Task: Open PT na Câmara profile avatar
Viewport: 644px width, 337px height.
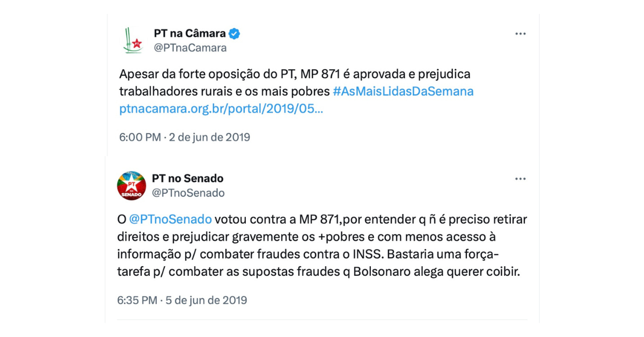Action: coord(132,40)
